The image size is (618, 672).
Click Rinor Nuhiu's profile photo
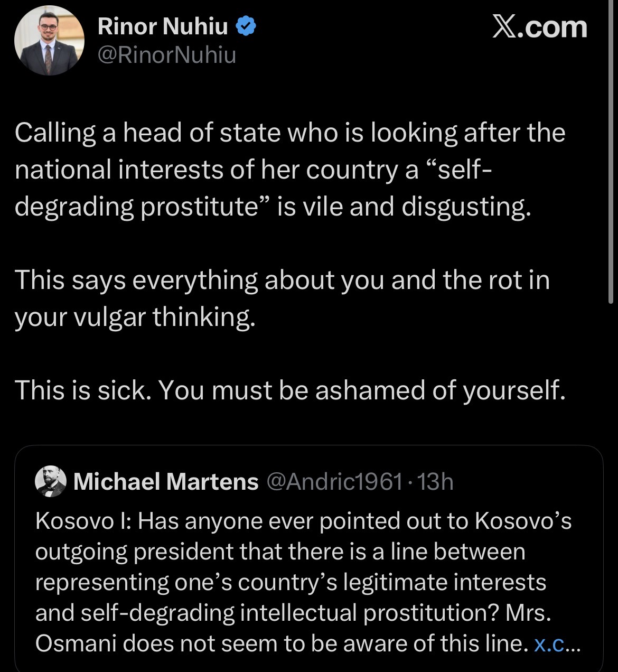(x=49, y=41)
